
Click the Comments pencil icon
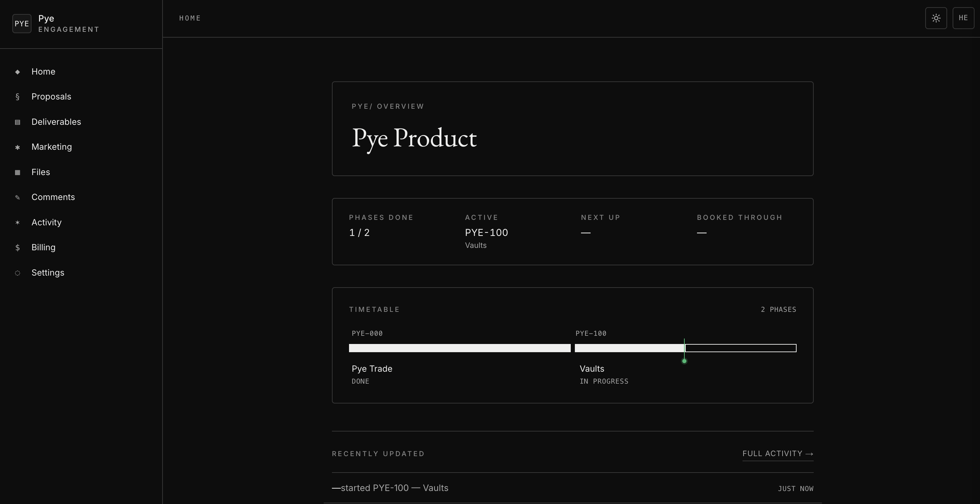tap(17, 197)
